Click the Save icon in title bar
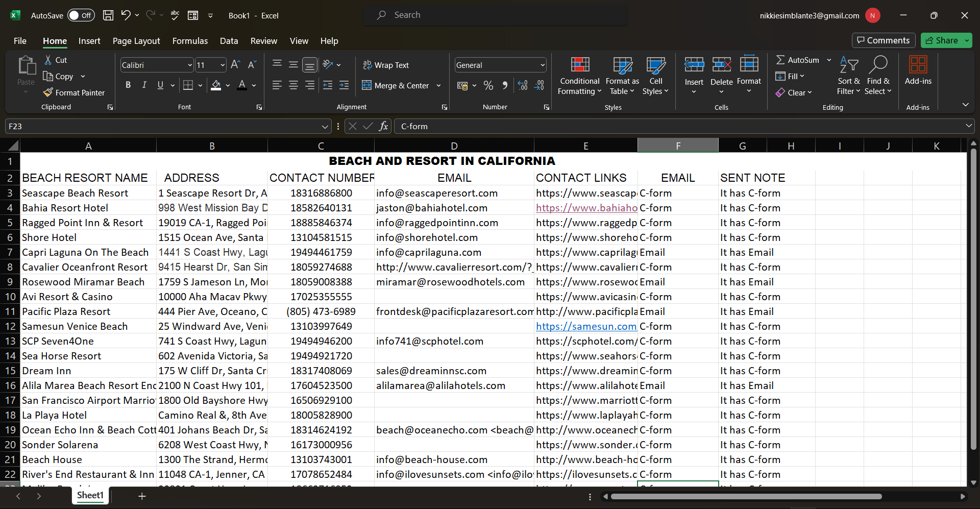Screen dimensions: 980x509 click(108, 15)
